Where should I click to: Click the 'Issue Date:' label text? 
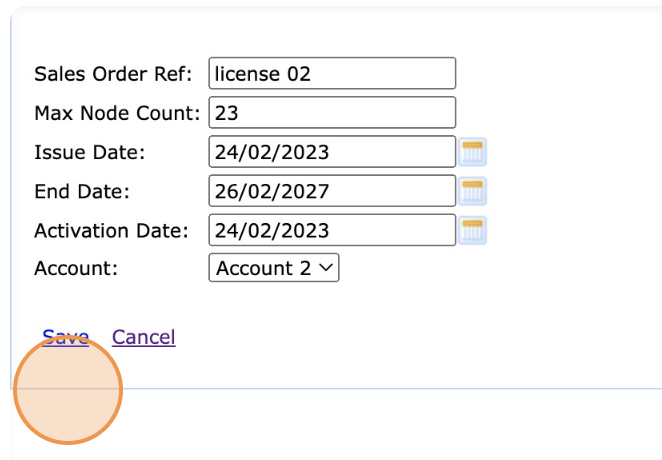tap(90, 152)
